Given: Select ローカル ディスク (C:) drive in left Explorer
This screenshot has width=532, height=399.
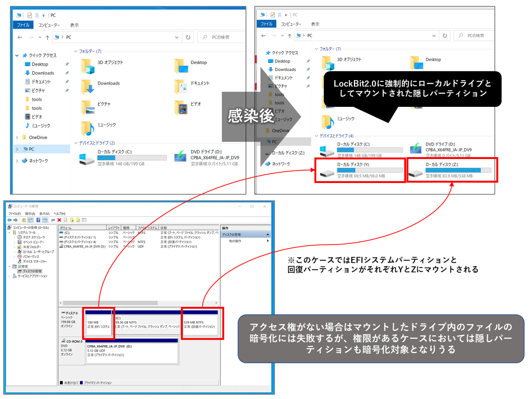Looking at the screenshot, I should pos(123,157).
